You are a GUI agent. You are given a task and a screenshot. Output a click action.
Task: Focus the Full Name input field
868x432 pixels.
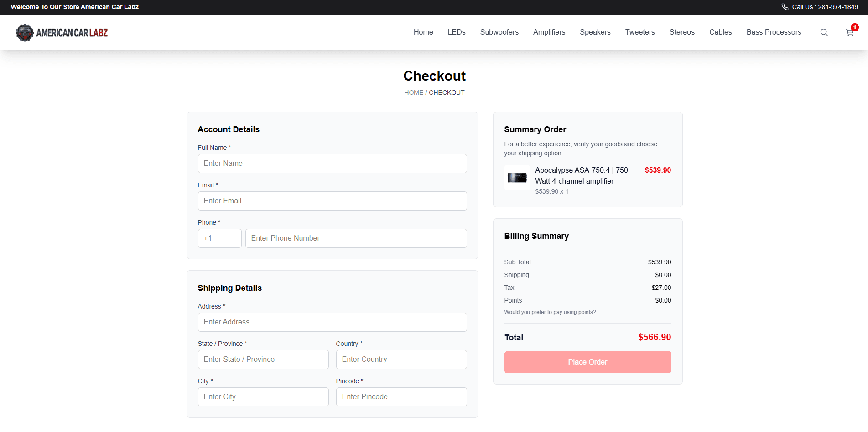click(x=332, y=164)
